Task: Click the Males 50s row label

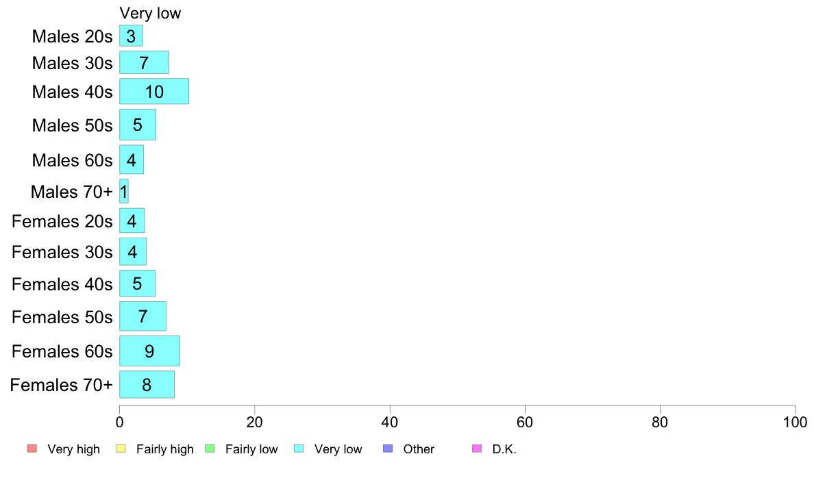Action: (72, 125)
